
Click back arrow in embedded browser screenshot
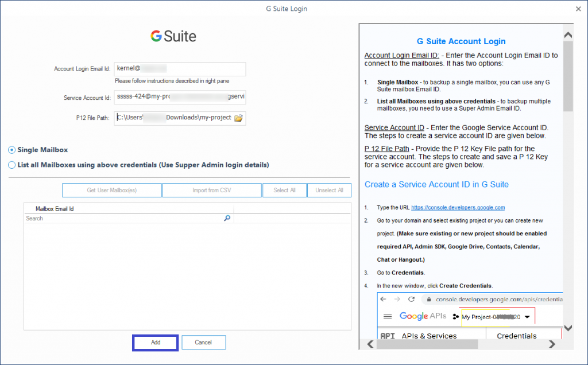pyautogui.click(x=383, y=299)
